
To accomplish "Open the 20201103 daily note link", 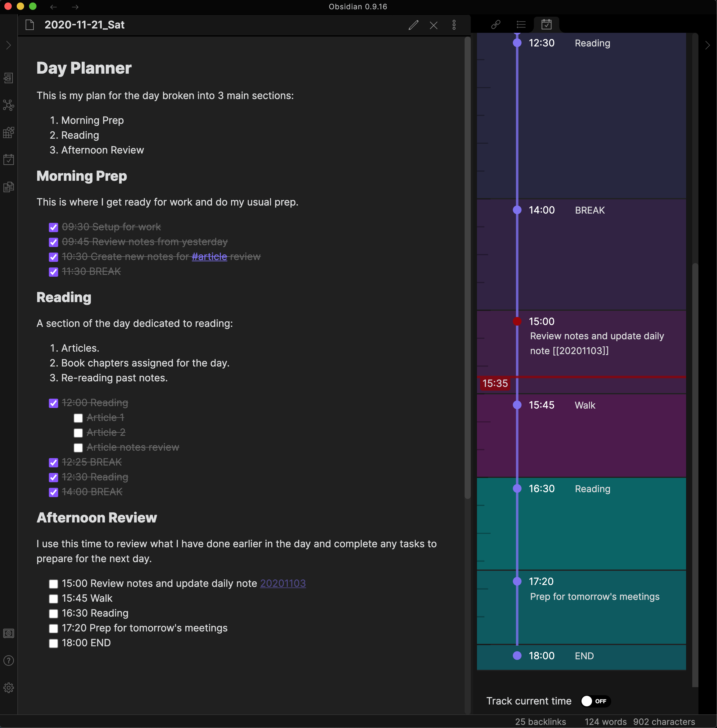I will pyautogui.click(x=283, y=583).
